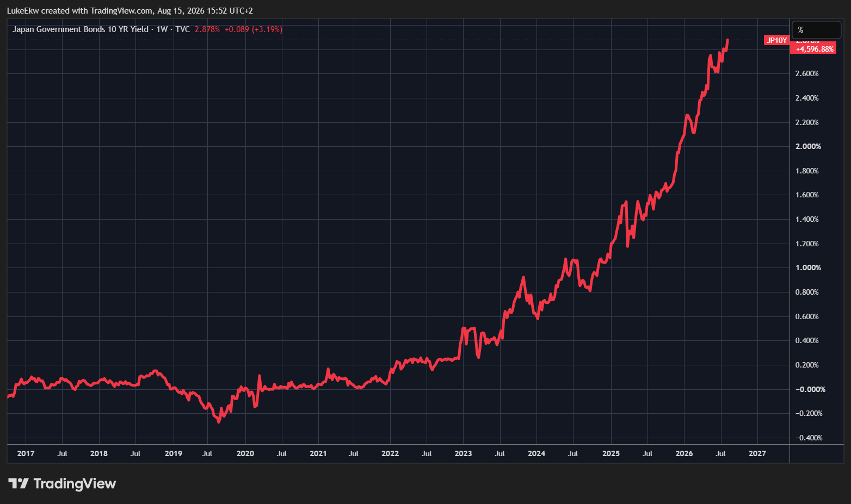The width and height of the screenshot is (851, 504).
Task: Click the 1.400% price axis label
Action: coord(807,219)
